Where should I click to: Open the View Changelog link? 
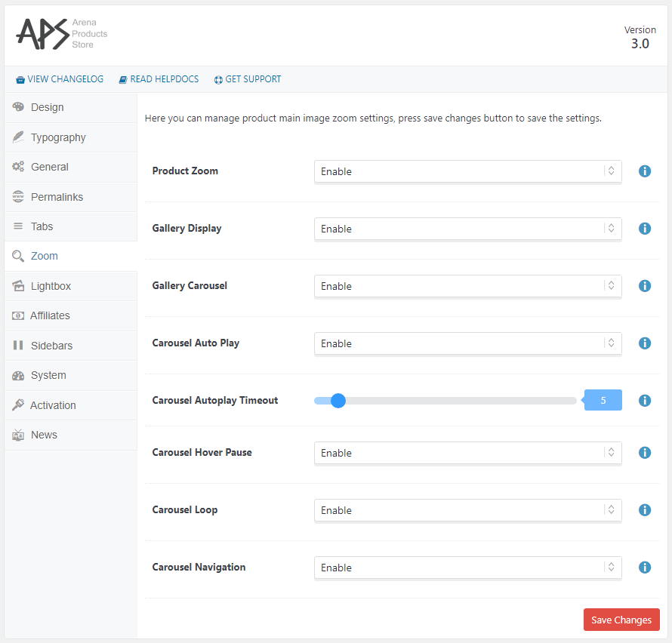[60, 79]
